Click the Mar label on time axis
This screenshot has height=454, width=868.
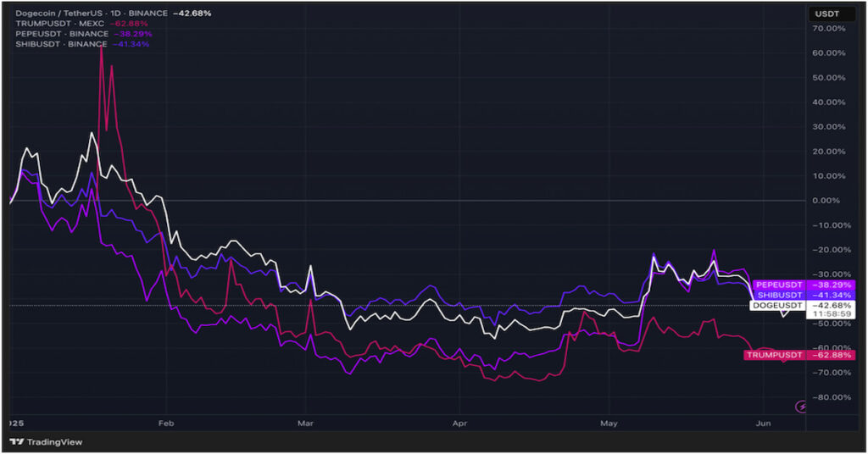pyautogui.click(x=305, y=424)
